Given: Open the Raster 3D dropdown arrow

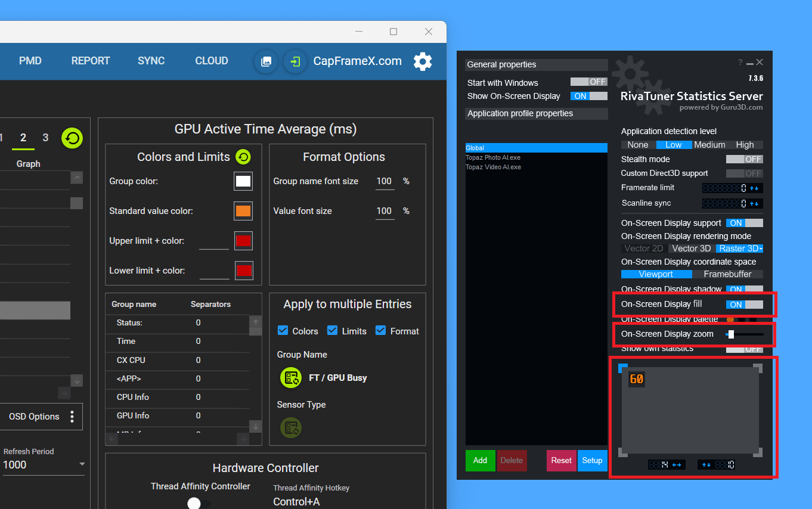Looking at the screenshot, I should 761,249.
